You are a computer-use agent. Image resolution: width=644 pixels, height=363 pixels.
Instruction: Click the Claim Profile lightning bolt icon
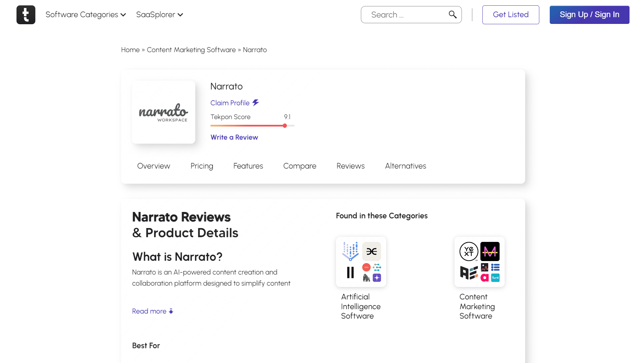pyautogui.click(x=256, y=103)
